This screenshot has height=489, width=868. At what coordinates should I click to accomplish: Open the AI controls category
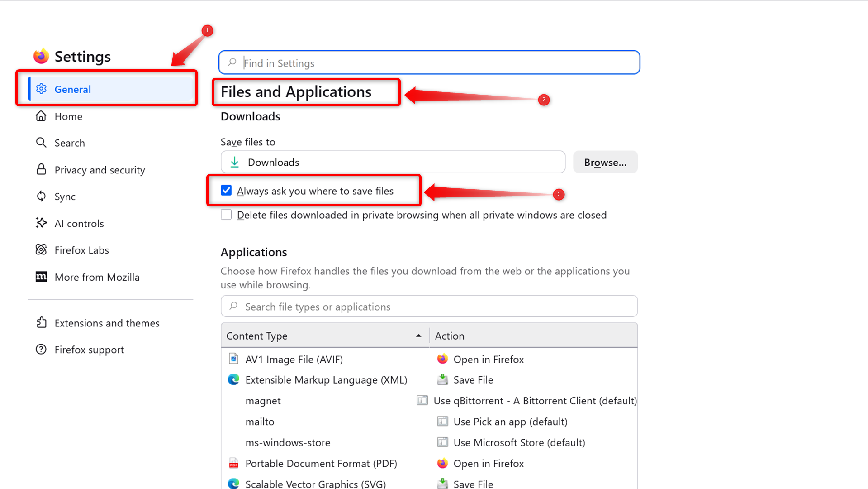click(x=111, y=223)
